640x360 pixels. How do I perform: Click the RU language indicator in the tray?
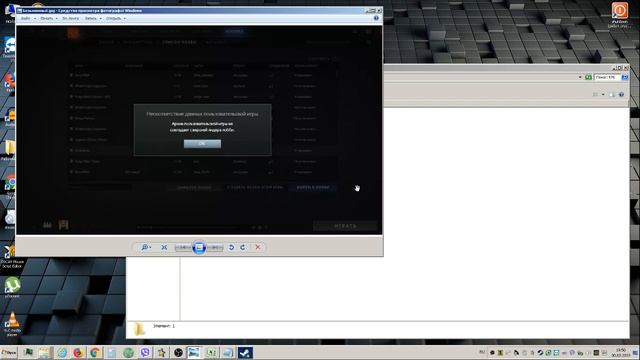point(482,352)
